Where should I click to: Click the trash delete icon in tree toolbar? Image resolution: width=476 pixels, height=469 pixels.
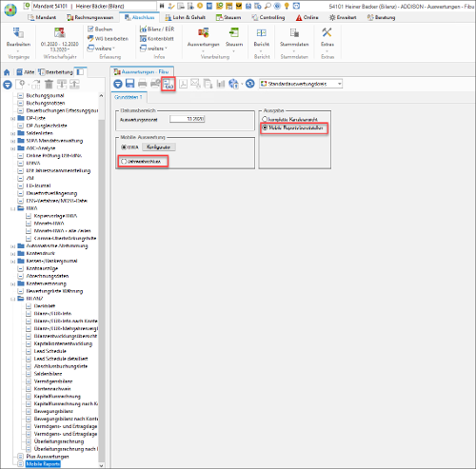[49, 85]
